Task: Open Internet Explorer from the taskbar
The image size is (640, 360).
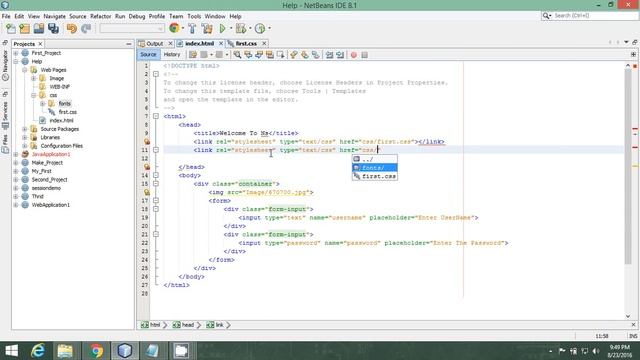Action: (38, 351)
